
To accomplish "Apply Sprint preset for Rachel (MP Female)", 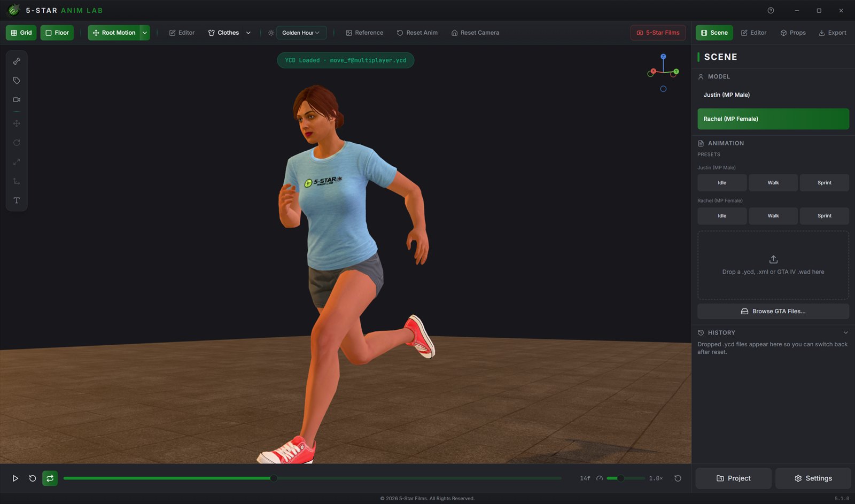I will point(825,216).
